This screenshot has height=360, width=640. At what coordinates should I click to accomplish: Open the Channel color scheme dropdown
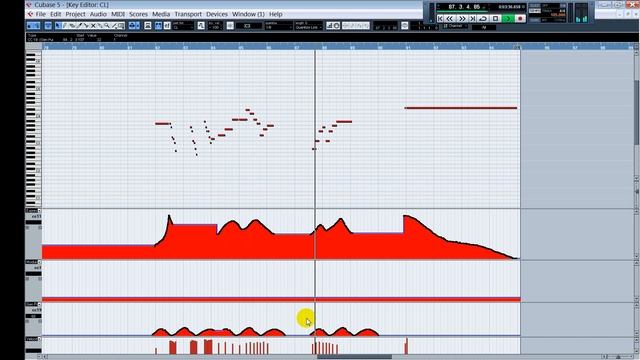tap(456, 26)
